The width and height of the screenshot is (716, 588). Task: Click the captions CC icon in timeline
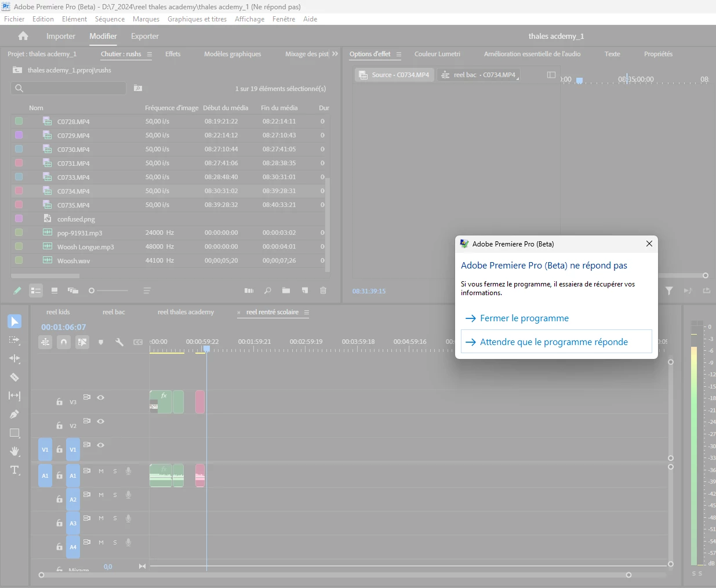click(x=138, y=342)
